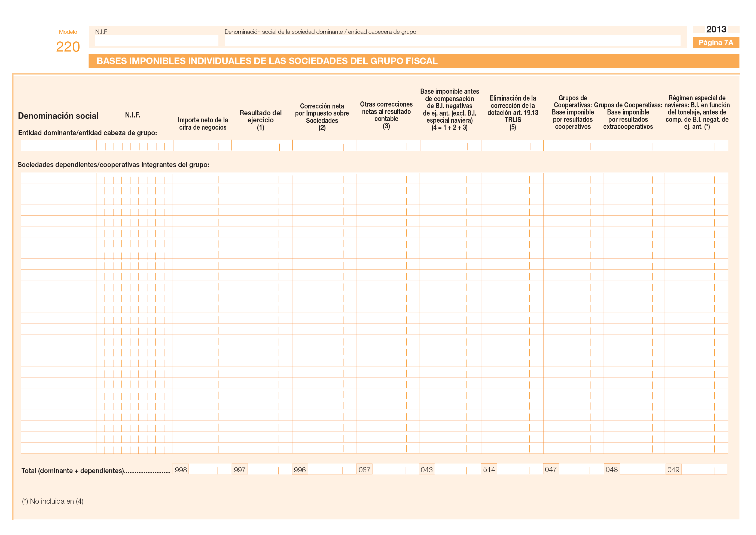Image resolution: width=756 pixels, height=535 pixels.
Task: Click the N.I.F. column heading in the table
Action: click(132, 115)
